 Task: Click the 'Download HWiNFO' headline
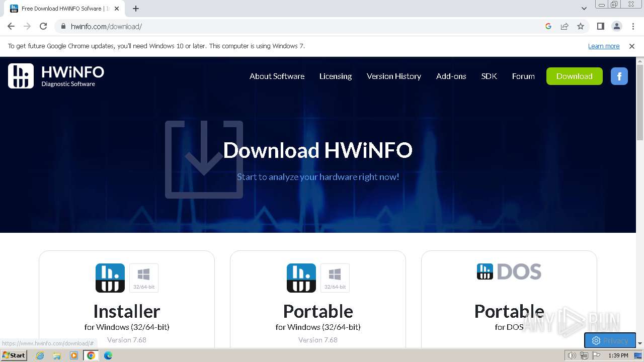(x=318, y=150)
